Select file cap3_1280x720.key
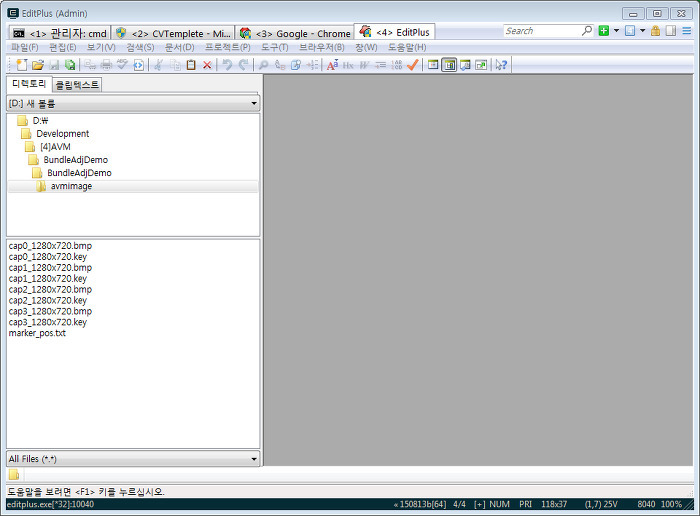700x516 pixels. [48, 322]
